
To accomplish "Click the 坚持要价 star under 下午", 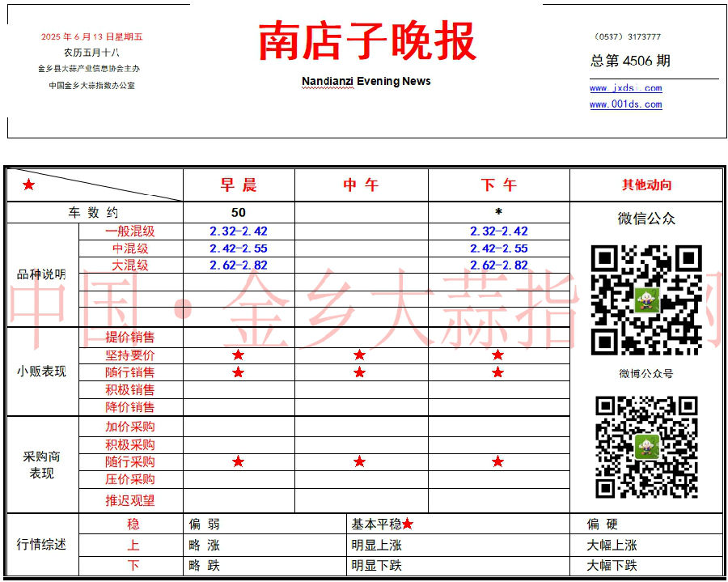I will point(497,355).
